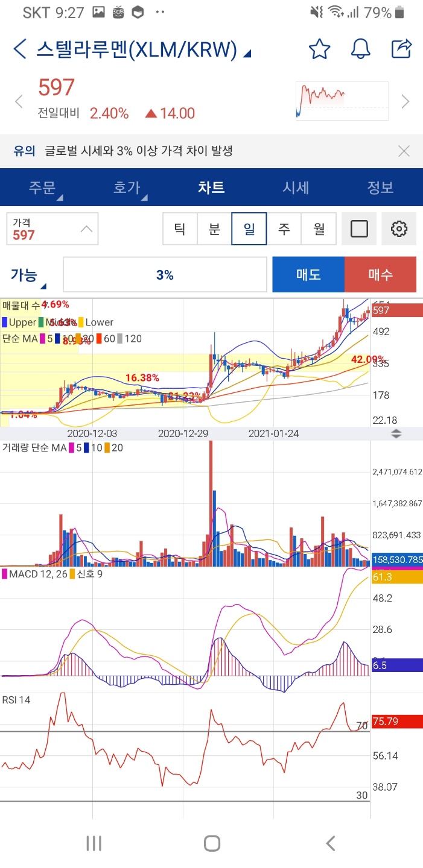Select 틱 chart interval
The image size is (423, 868).
click(180, 228)
